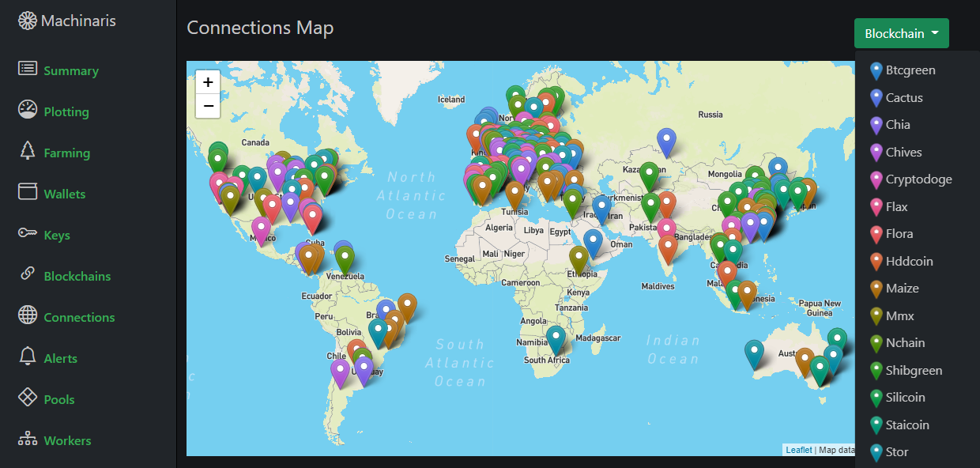The image size is (980, 468).
Task: Click the green marker over Ethiopia
Action: coord(579,261)
